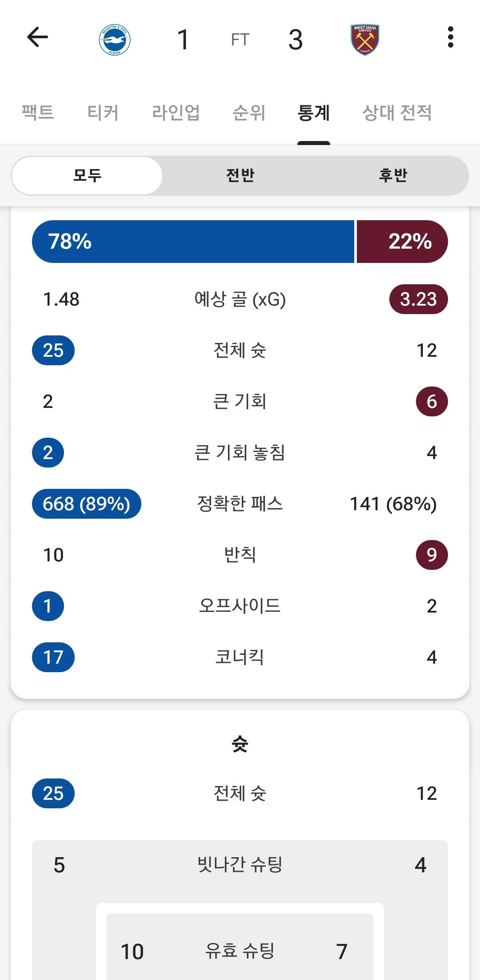Select the 통계 tab
480x980 pixels.
pos(313,112)
